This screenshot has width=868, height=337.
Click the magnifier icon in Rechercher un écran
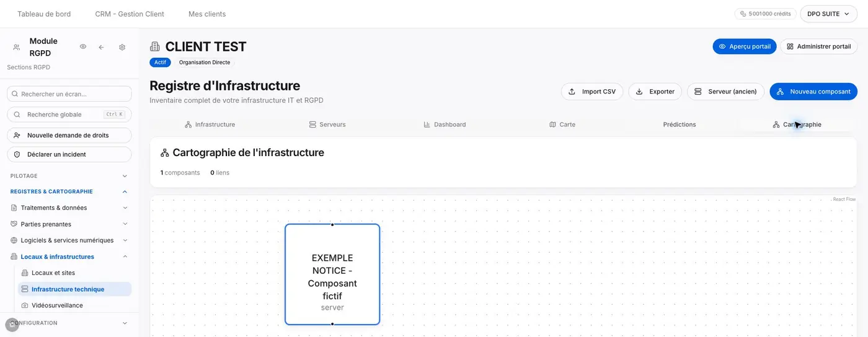pos(15,94)
